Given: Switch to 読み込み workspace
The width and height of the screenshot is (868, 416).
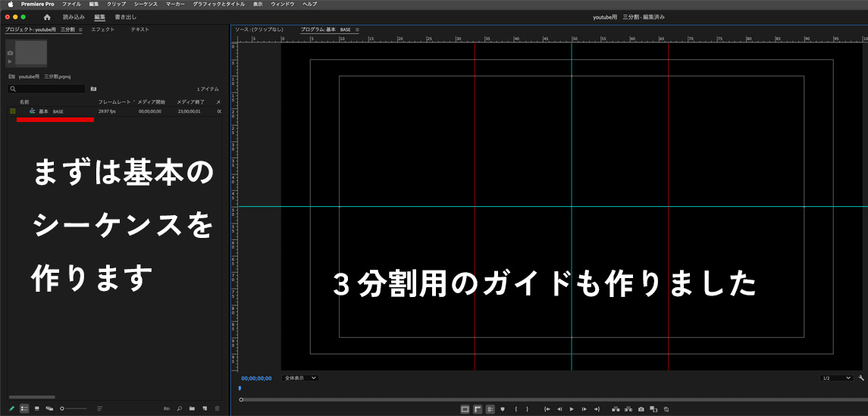Looking at the screenshot, I should tap(74, 17).
